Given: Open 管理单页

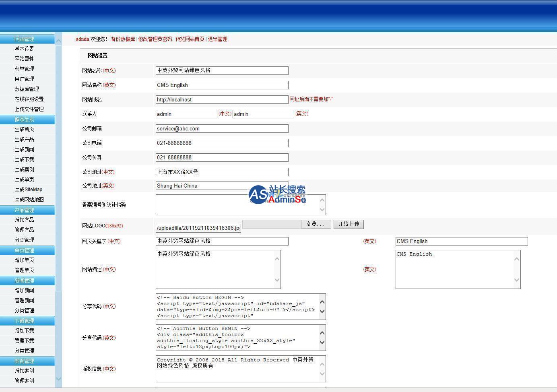Looking at the screenshot, I should click(24, 270).
